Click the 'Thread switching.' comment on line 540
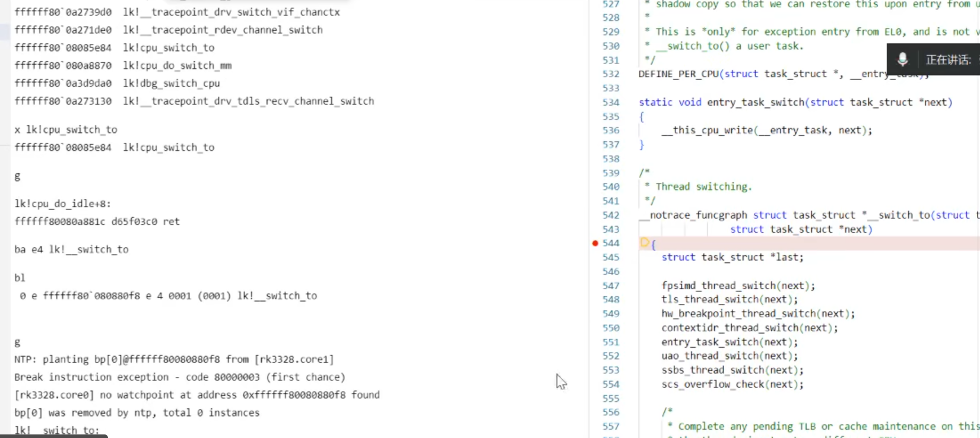The width and height of the screenshot is (980, 438). (703, 187)
